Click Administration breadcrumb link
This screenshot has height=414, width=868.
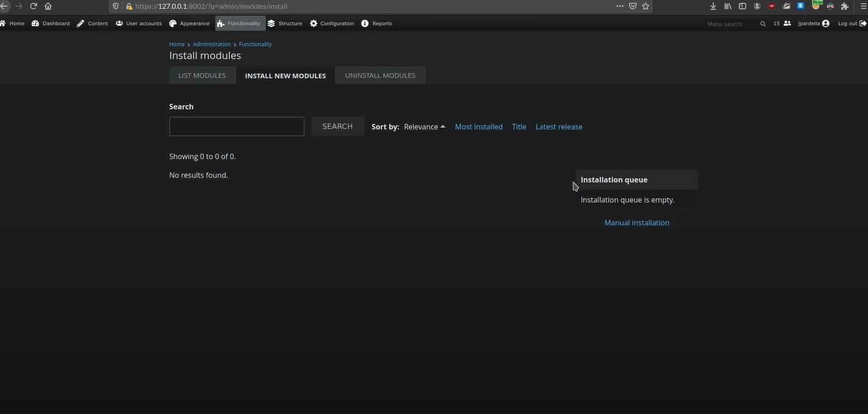coord(211,44)
